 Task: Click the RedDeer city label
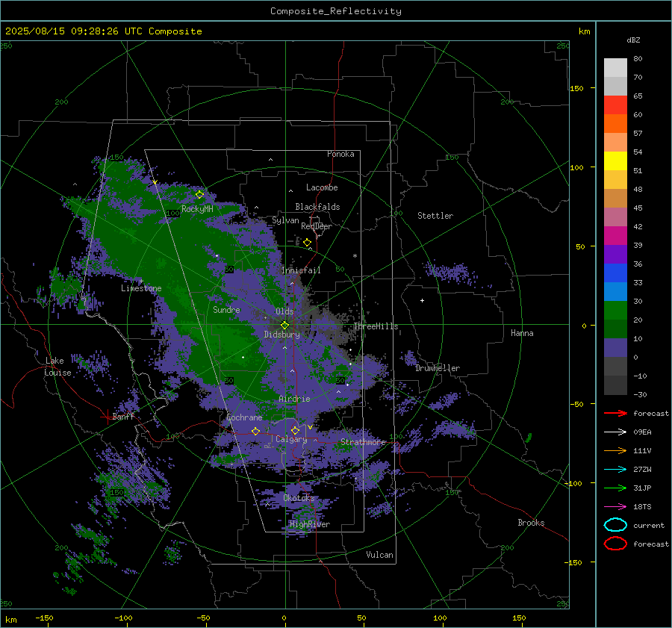[317, 226]
